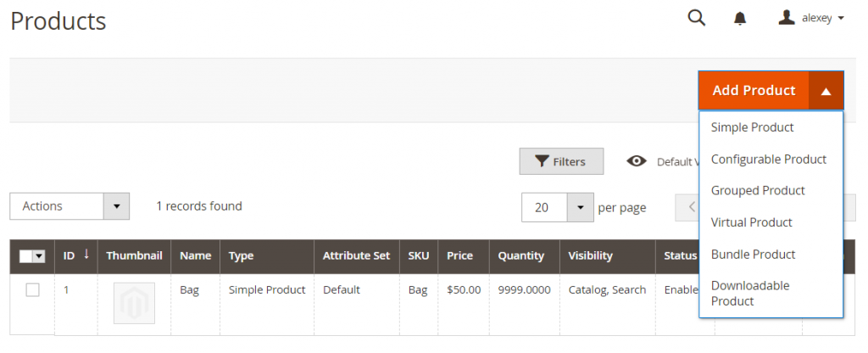Click the ID column sort arrow

pos(86,254)
